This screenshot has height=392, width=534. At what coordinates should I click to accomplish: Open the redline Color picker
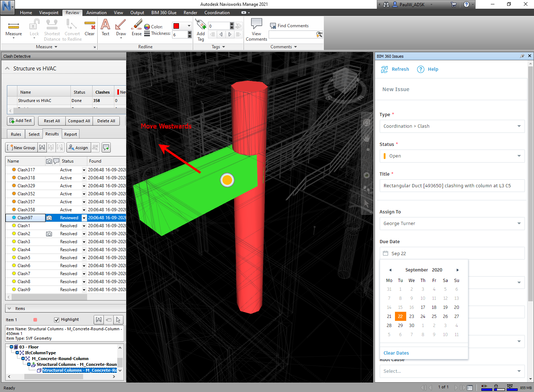pyautogui.click(x=189, y=26)
